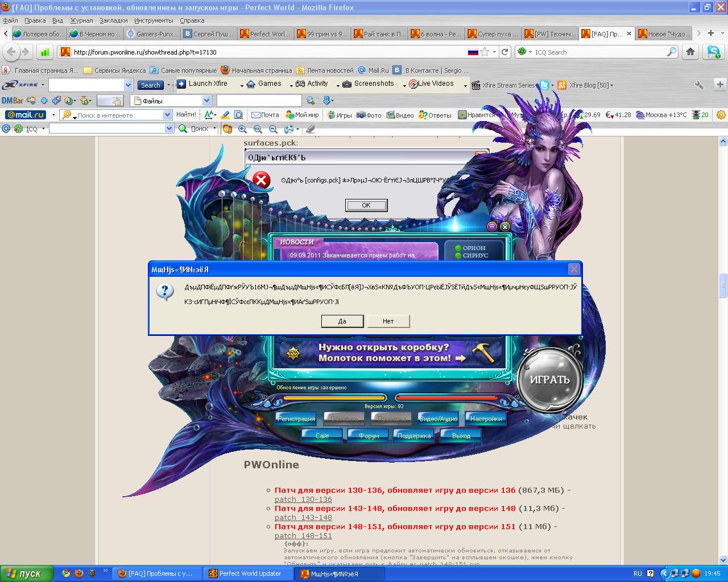728x582 pixels.
Task: Open the patch_143-148 link
Action: [x=303, y=517]
